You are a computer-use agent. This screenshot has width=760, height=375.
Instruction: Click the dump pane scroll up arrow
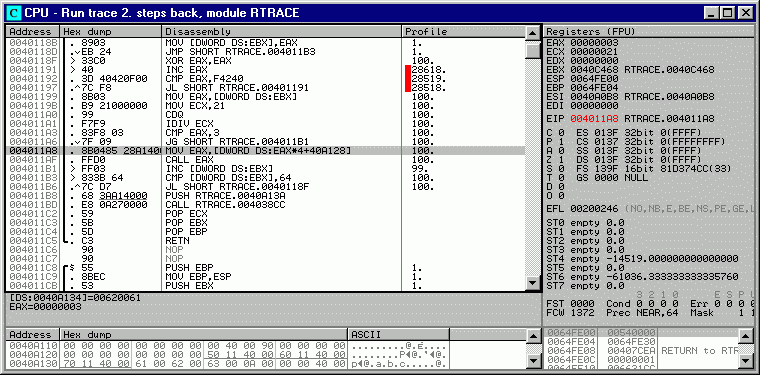click(x=533, y=335)
